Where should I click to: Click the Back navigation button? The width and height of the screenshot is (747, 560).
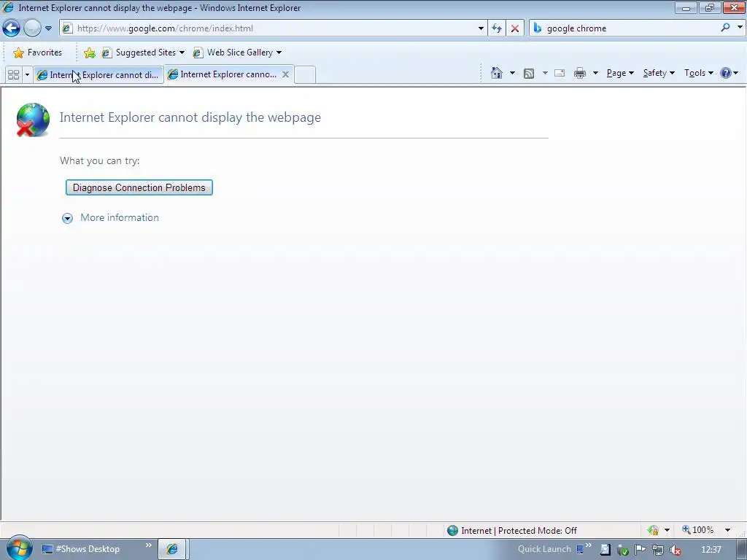point(12,28)
